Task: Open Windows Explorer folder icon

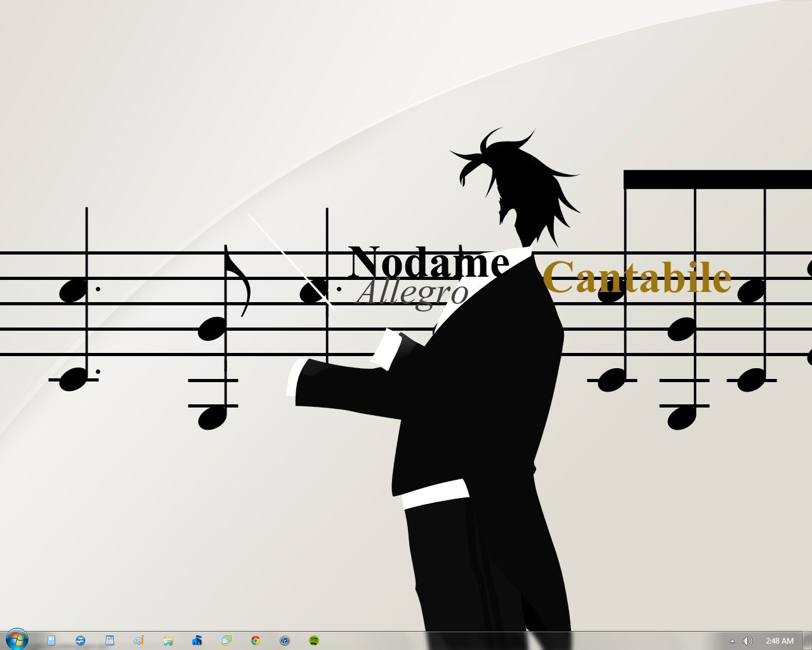Action: tap(168, 640)
